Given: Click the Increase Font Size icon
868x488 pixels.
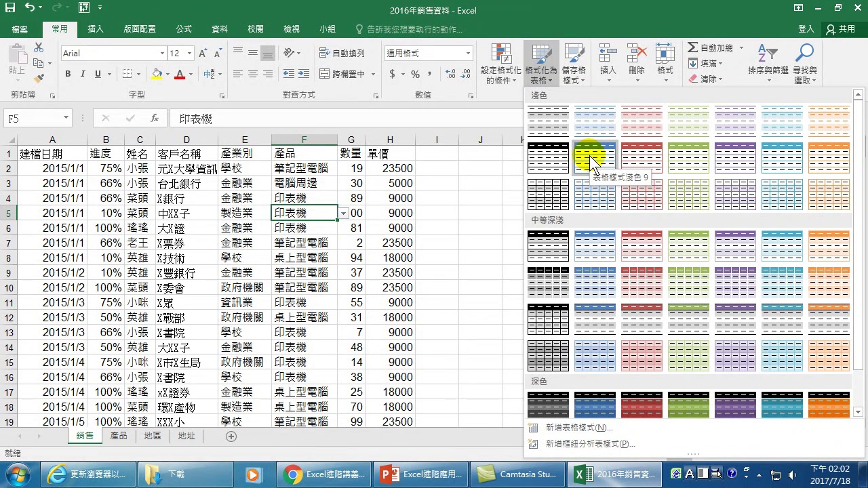Looking at the screenshot, I should 204,54.
